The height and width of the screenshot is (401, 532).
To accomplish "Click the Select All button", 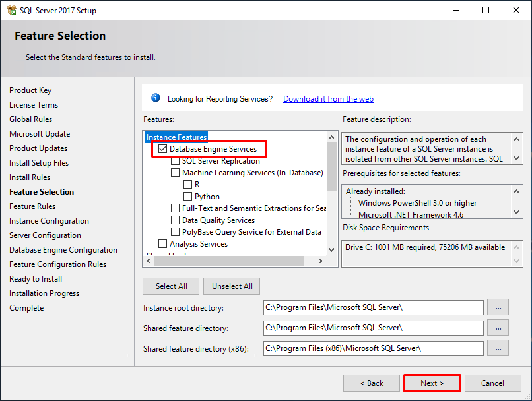I will tap(172, 286).
